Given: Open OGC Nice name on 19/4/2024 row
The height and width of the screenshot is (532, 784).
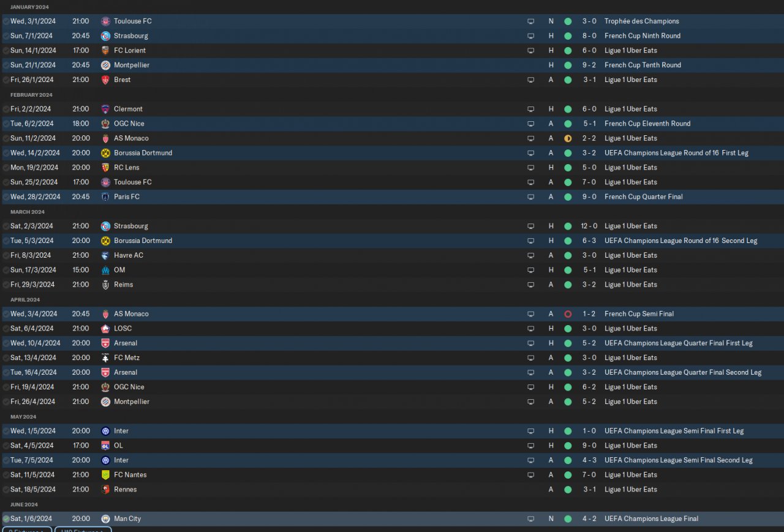Looking at the screenshot, I should pyautogui.click(x=129, y=388).
